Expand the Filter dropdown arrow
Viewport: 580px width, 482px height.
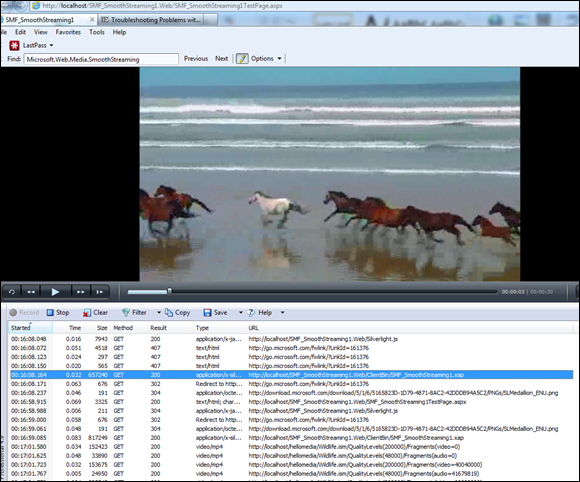pyautogui.click(x=159, y=313)
